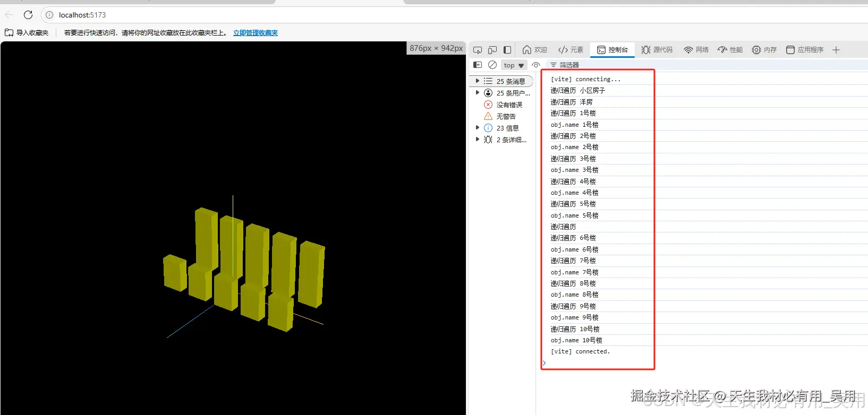
Task: Select the 没有错误 errors filter
Action: pos(502,105)
